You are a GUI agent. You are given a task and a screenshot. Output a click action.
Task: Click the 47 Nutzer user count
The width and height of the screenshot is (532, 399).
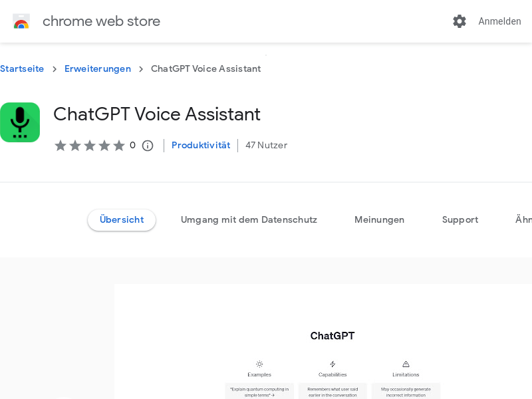[x=267, y=145]
